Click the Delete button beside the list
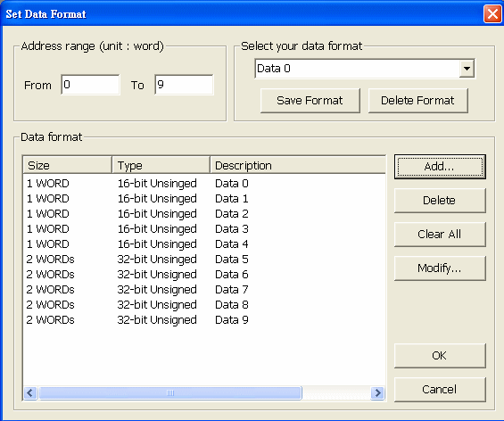This screenshot has width=504, height=421. click(x=440, y=201)
